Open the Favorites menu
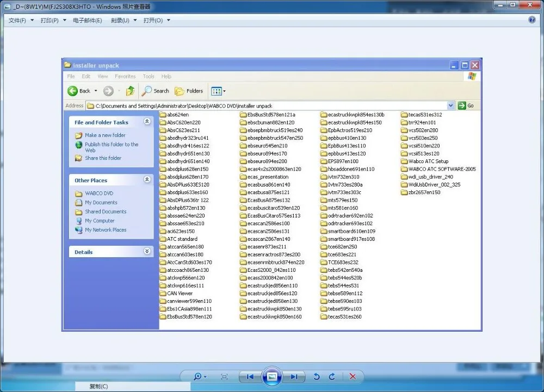The width and height of the screenshot is (544, 392). coord(125,76)
